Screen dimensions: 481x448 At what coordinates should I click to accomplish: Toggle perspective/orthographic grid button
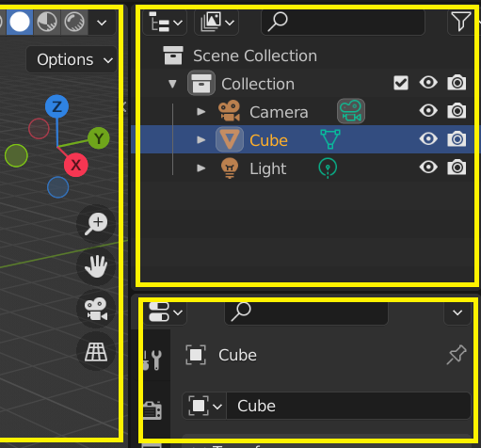(x=96, y=351)
